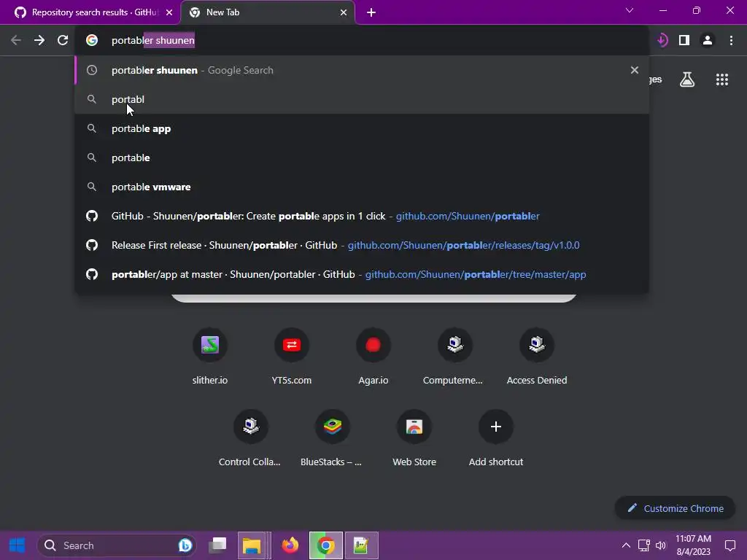Launch Firefox from the taskbar
This screenshot has height=560, width=747.
point(290,545)
